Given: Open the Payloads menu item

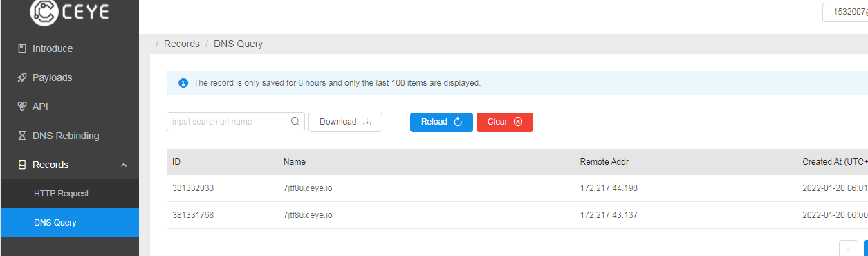Looking at the screenshot, I should tap(69, 77).
